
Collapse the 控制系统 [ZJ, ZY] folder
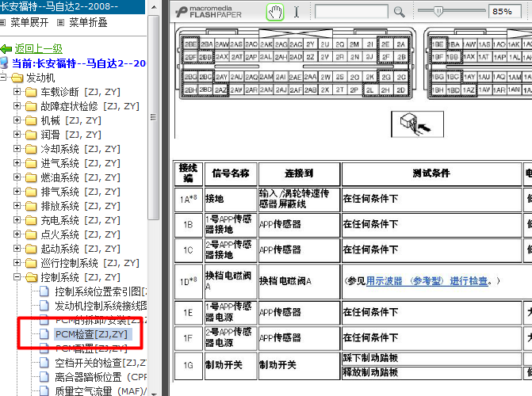(17, 277)
